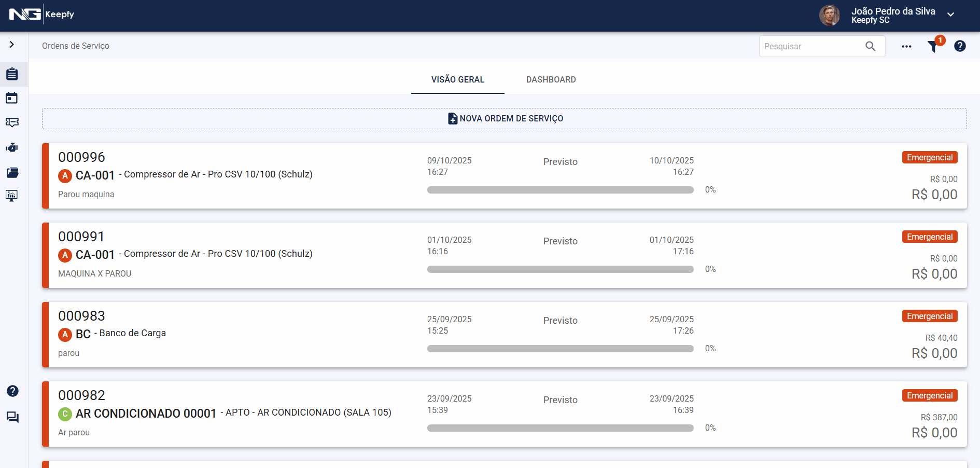Image resolution: width=980 pixels, height=468 pixels.
Task: Open service order 000996
Action: pos(81,157)
